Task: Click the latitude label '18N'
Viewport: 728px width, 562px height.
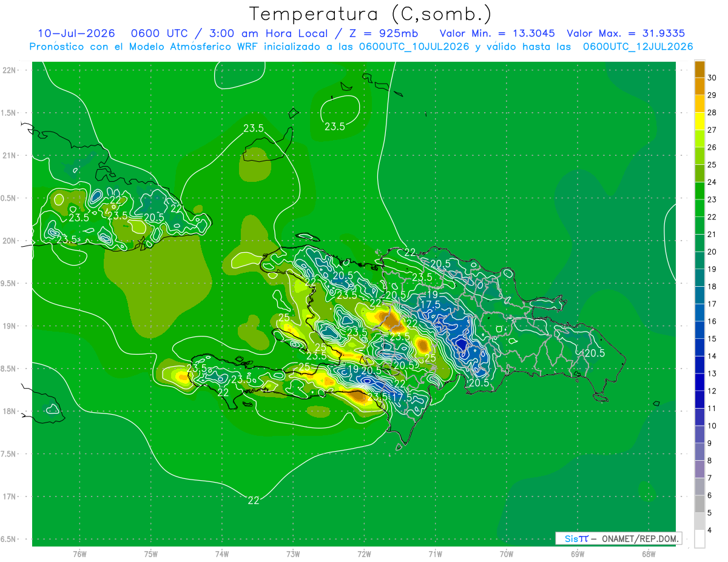Action: pos(10,411)
